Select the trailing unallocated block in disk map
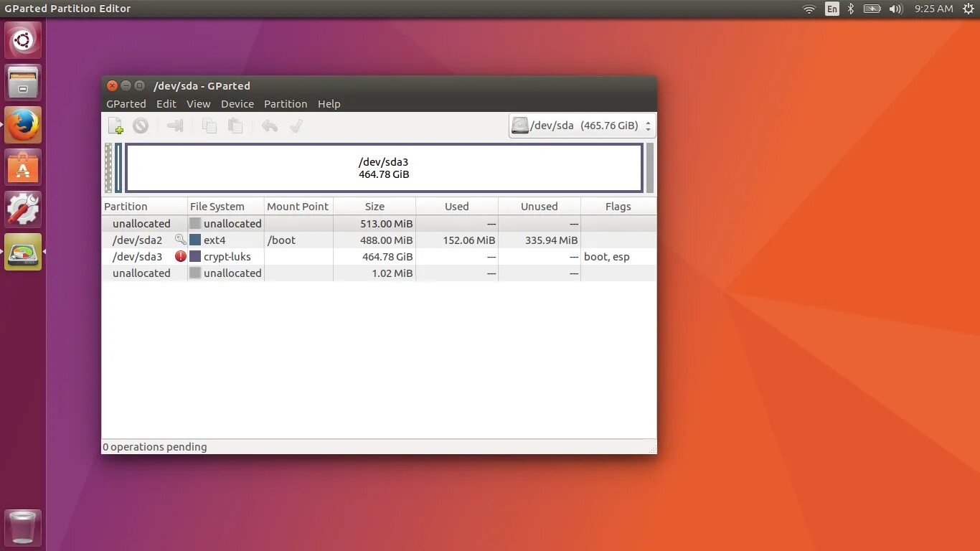This screenshot has height=551, width=980. (650, 168)
